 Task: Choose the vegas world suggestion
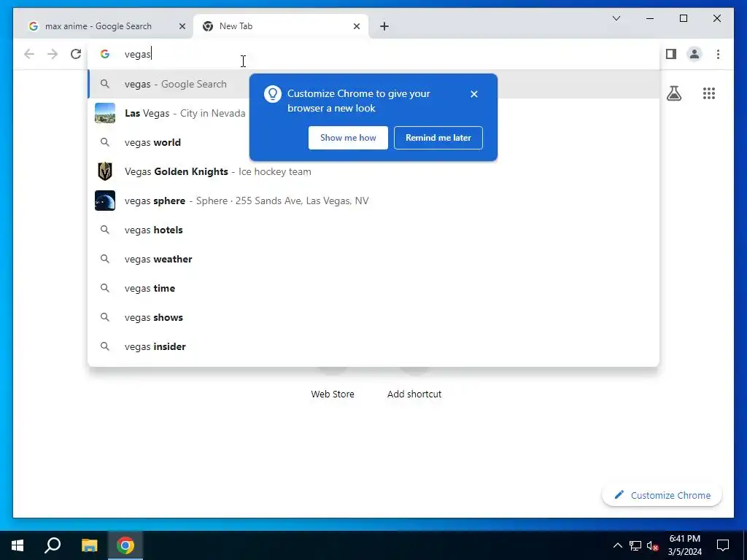click(x=373, y=142)
